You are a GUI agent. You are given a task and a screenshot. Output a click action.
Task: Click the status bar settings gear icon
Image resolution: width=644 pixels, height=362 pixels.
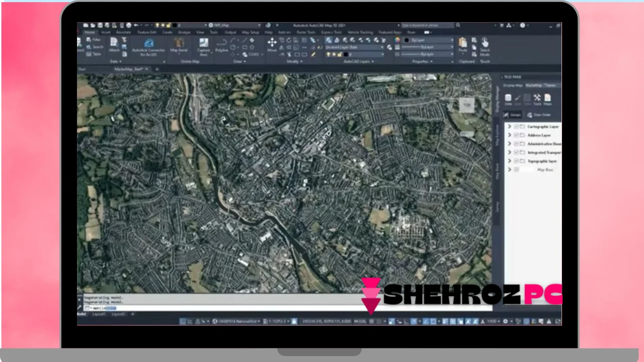point(506,321)
